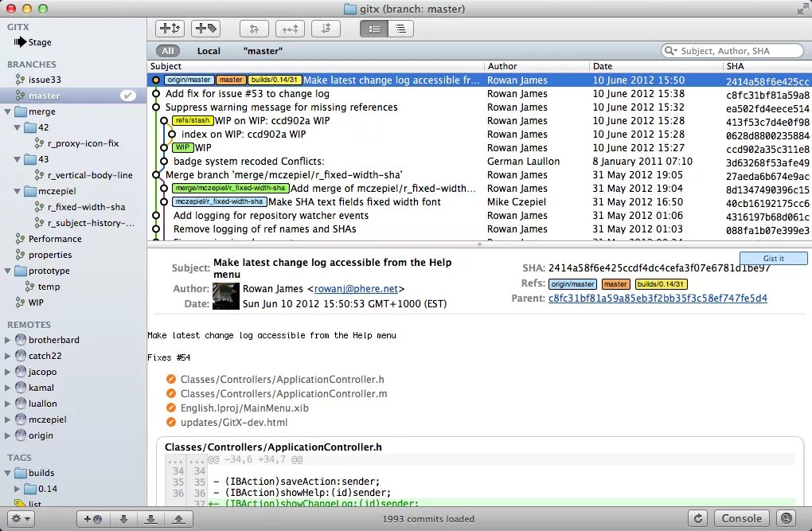Open the rowanj@phere.net email link

[356, 288]
